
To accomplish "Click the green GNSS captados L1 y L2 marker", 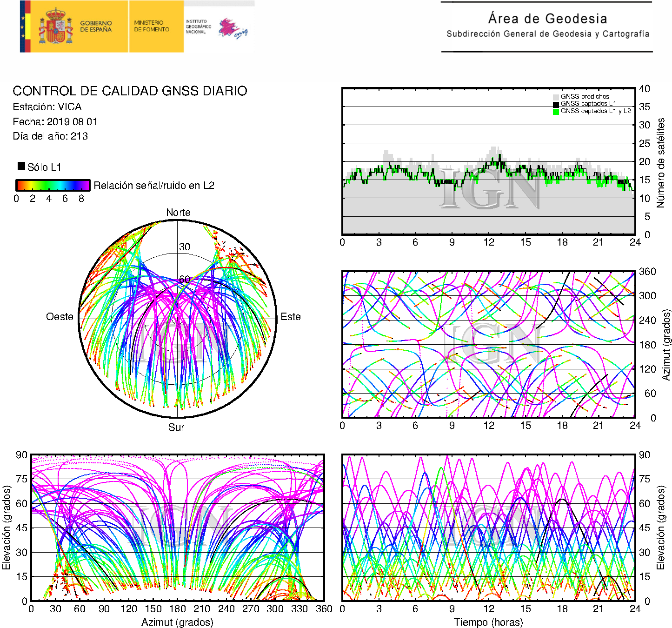I will (556, 112).
